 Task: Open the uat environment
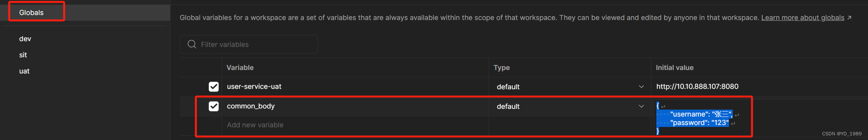[24, 71]
